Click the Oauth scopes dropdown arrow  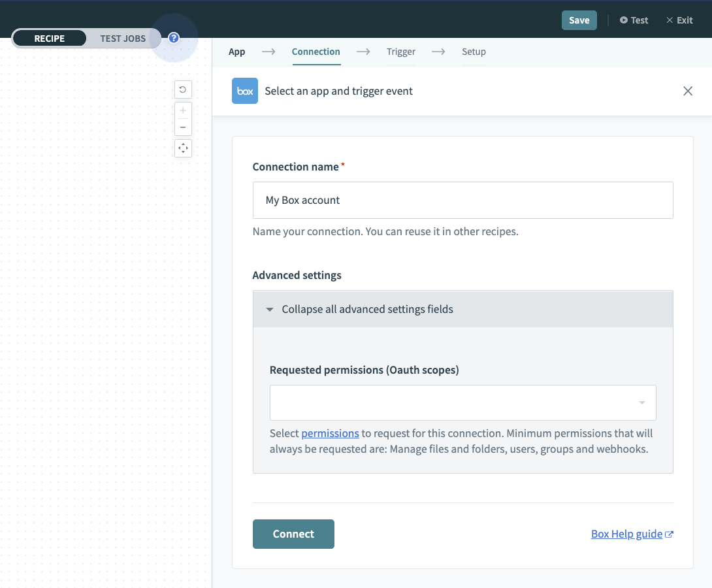click(642, 402)
